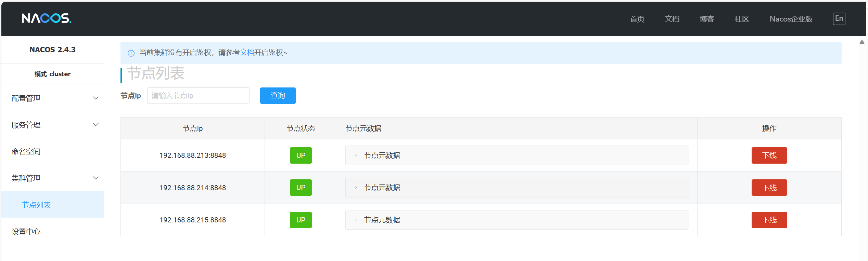Click the chevron beside 集群管理
This screenshot has height=261, width=868.
[x=96, y=178]
